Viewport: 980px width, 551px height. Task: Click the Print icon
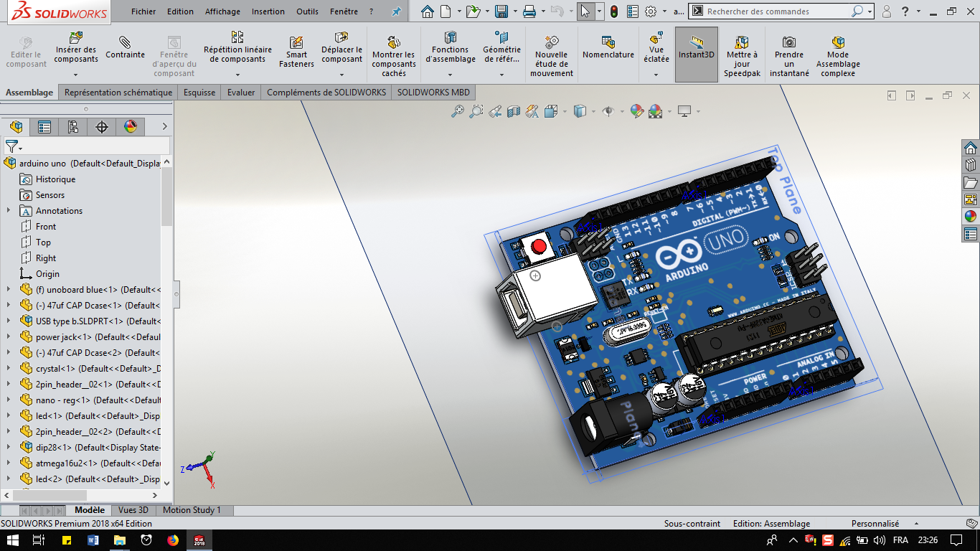pos(529,11)
